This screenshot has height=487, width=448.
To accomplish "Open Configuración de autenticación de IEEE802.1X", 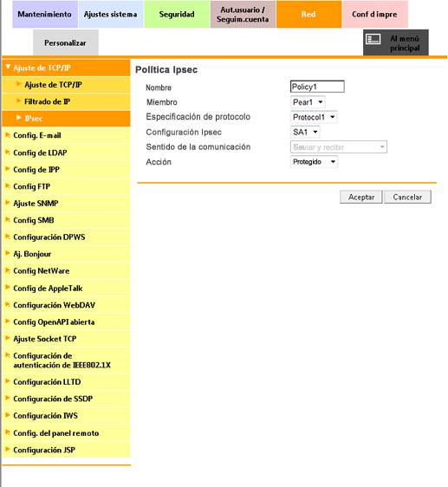I will pos(66,360).
